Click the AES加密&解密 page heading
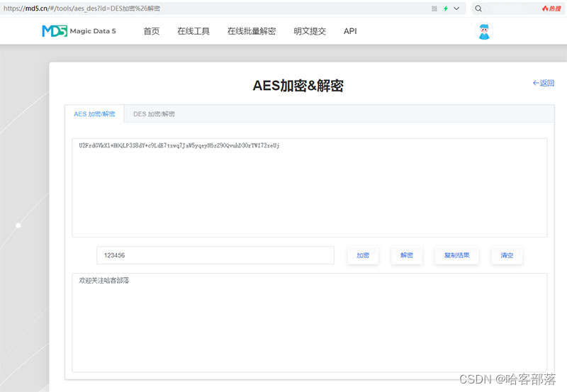 click(298, 86)
